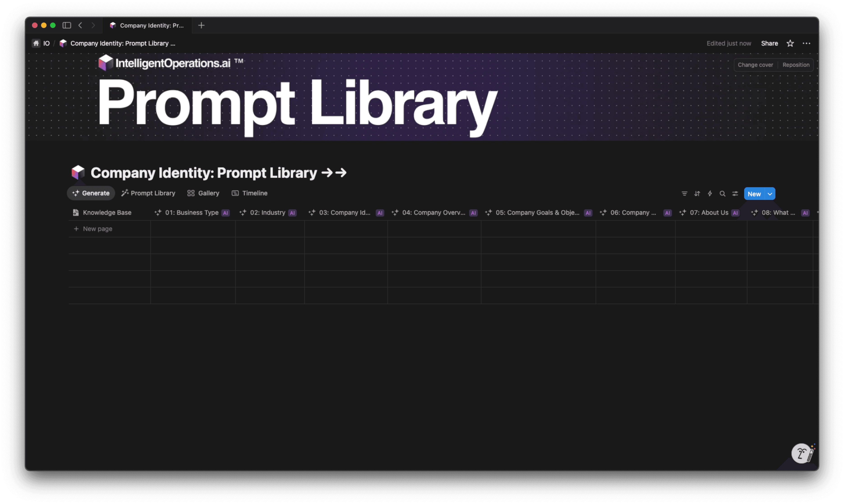Viewport: 844px width, 504px height.
Task: Click the Change cover button
Action: pos(755,65)
